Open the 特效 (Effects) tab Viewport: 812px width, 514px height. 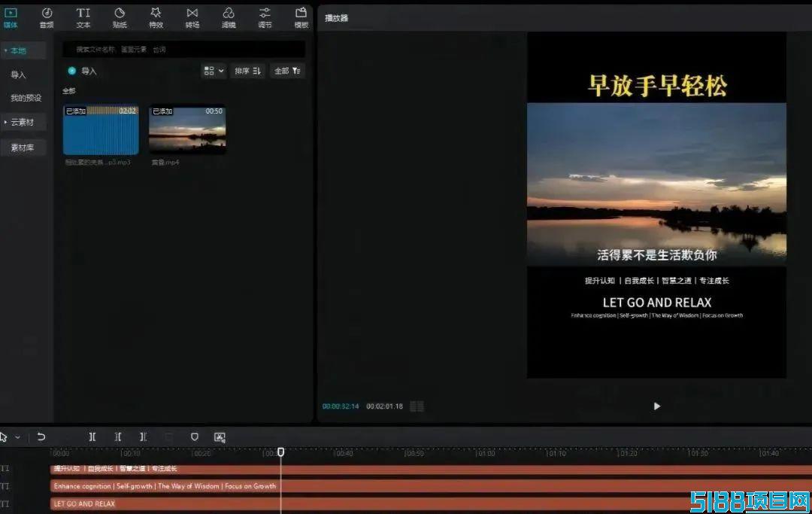click(x=156, y=17)
